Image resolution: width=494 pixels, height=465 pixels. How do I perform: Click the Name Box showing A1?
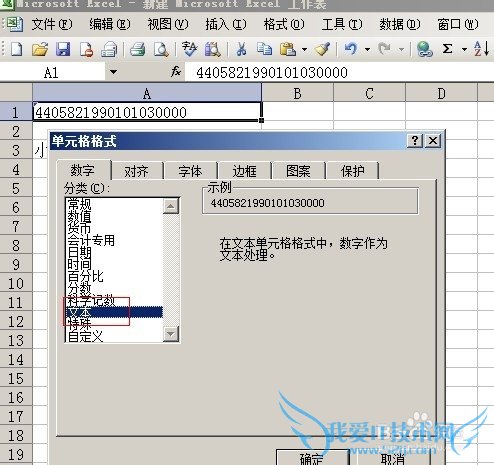point(52,72)
